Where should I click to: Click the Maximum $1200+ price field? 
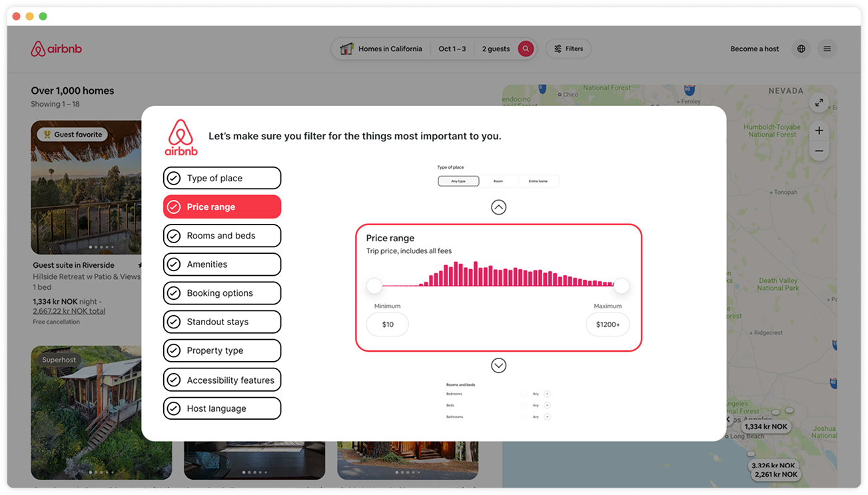click(x=608, y=324)
